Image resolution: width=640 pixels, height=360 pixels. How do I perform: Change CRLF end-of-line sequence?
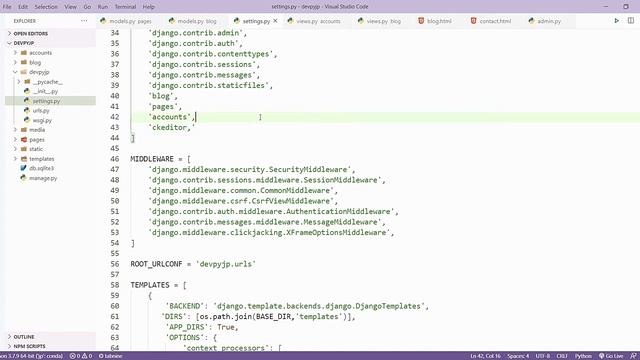(x=562, y=356)
